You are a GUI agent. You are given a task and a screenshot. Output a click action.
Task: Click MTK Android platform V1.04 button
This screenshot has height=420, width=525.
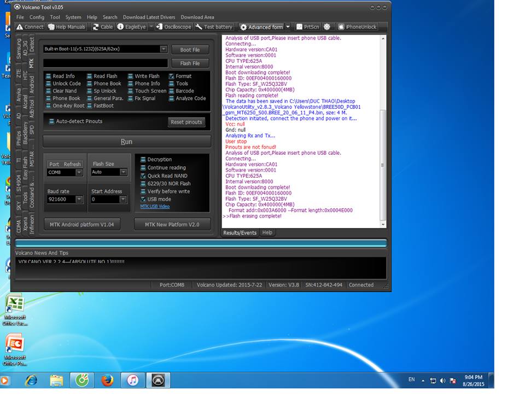click(x=81, y=224)
